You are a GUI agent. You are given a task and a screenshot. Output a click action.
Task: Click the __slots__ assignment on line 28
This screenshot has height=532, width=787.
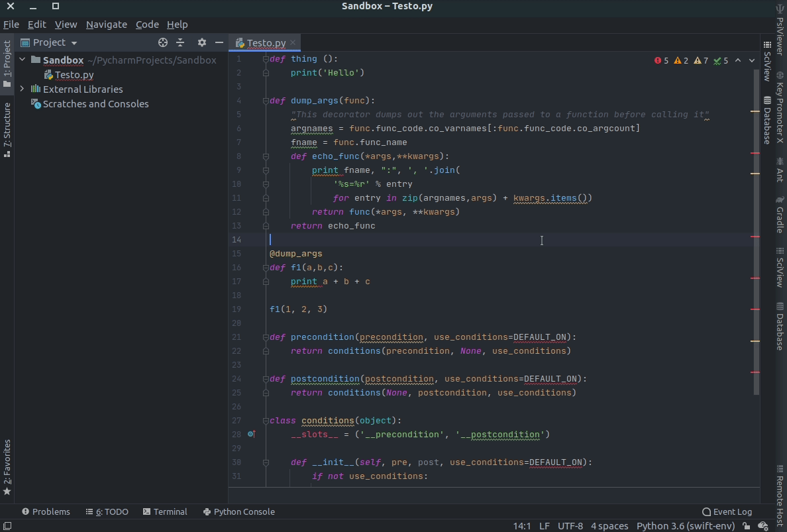420,435
